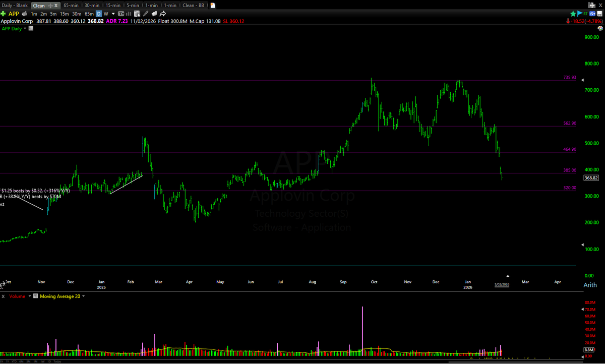Open the draw pencil tool
Image resolution: width=605 pixels, height=364 pixels.
coord(146,14)
